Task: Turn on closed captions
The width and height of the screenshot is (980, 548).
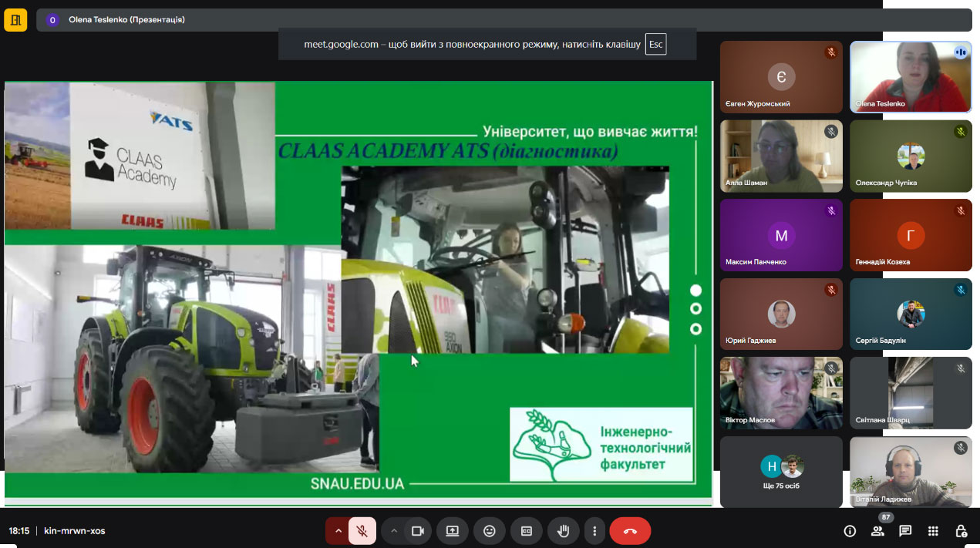Action: [x=527, y=531]
